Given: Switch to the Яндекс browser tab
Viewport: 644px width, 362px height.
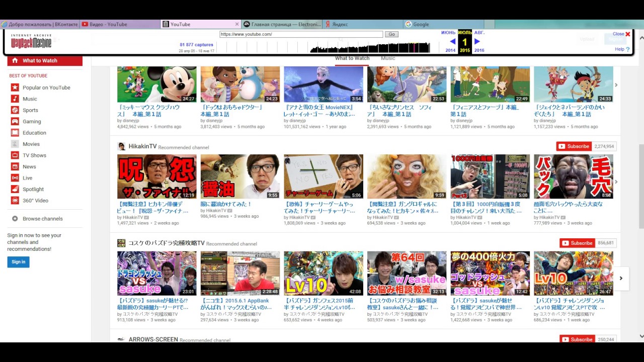Looking at the screenshot, I should pos(362,24).
